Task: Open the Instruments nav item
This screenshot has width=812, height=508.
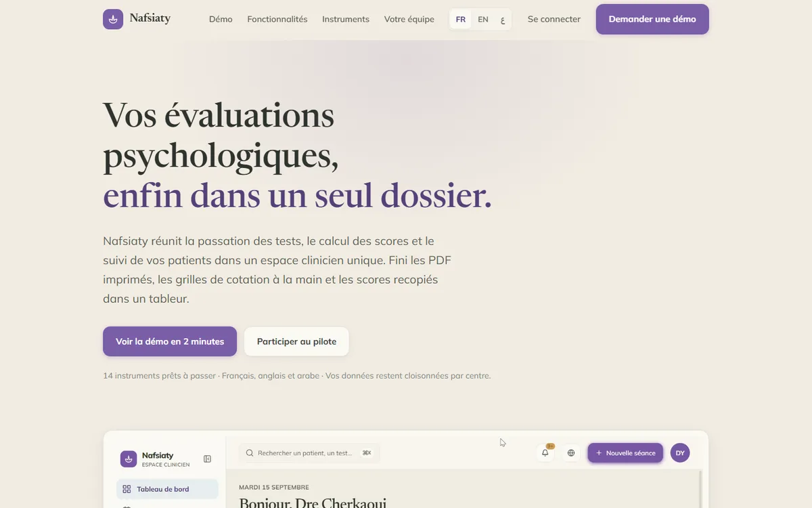Action: (346, 19)
